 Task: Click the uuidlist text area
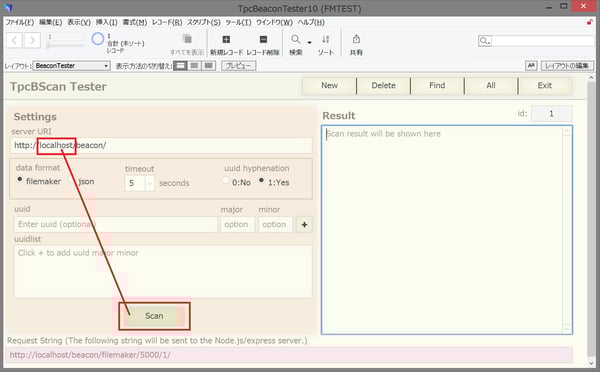pyautogui.click(x=163, y=272)
